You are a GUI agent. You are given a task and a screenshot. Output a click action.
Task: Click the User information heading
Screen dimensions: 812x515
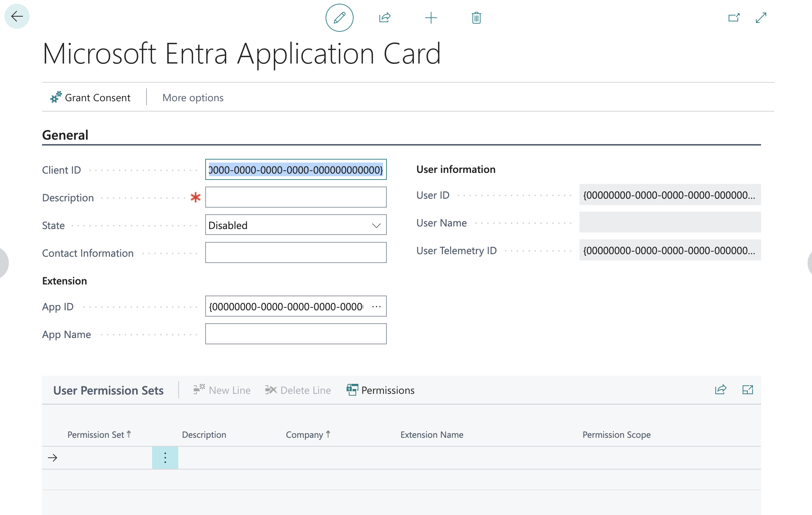tap(456, 169)
